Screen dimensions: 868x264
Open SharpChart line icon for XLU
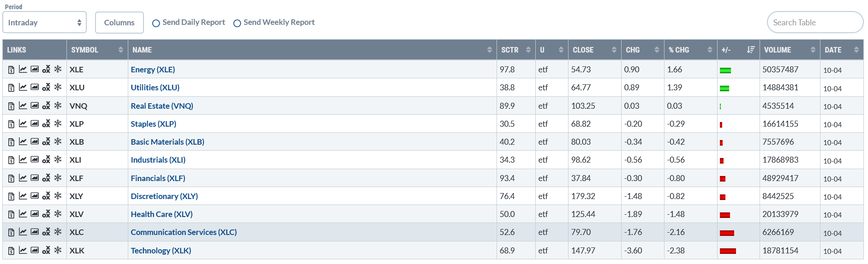(x=23, y=87)
